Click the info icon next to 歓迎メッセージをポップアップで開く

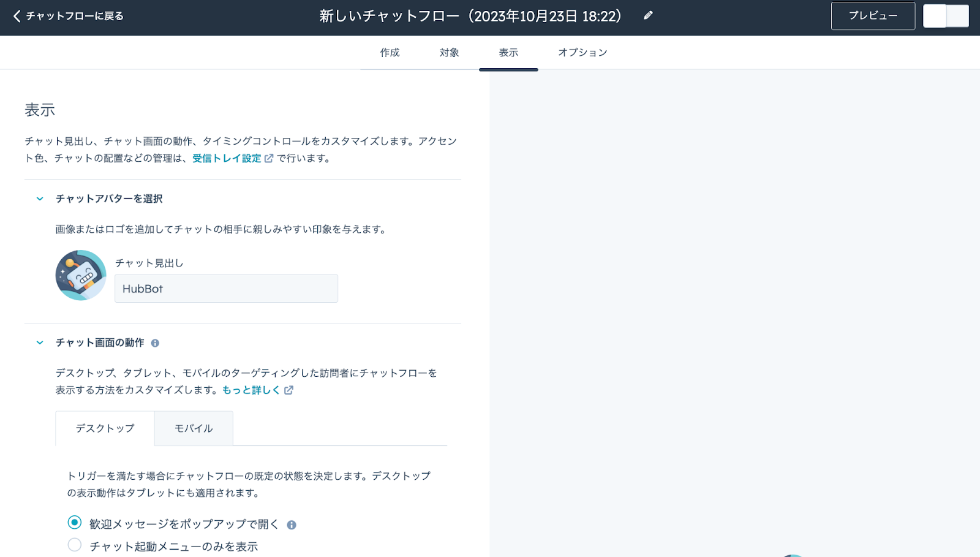(x=292, y=525)
